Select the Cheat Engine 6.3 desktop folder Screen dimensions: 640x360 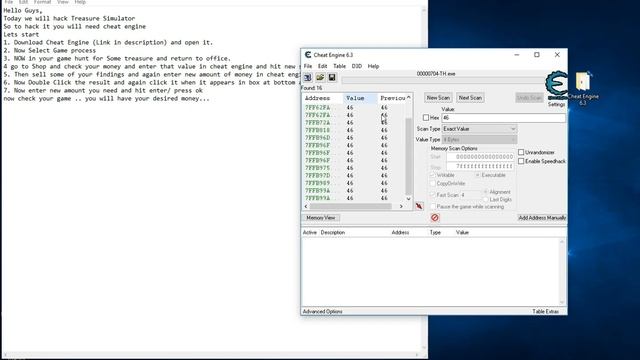click(x=583, y=88)
